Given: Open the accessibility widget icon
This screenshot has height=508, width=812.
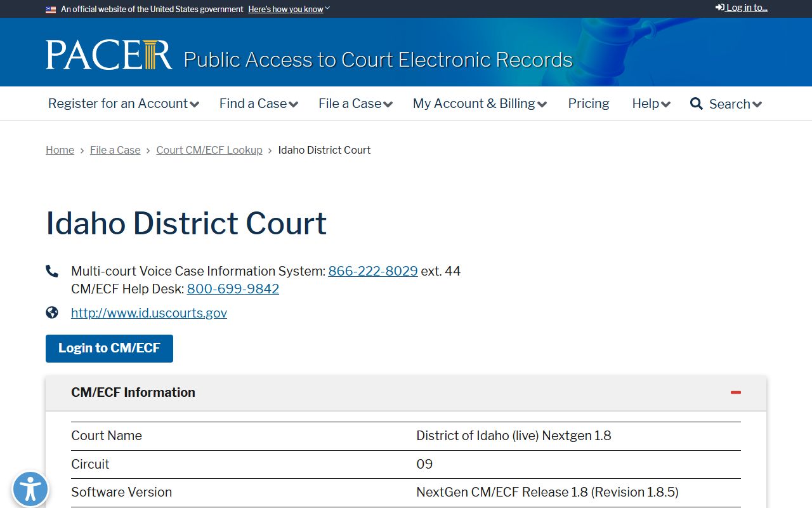Looking at the screenshot, I should tap(30, 490).
